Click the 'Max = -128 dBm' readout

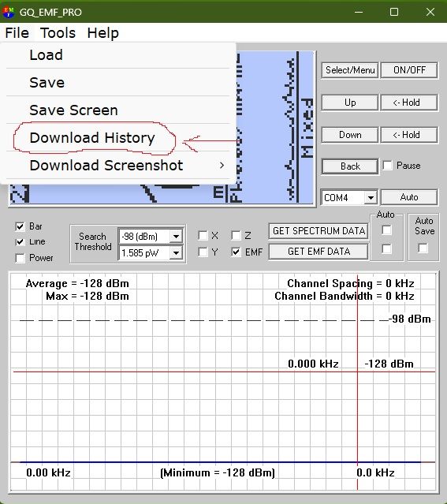tap(88, 296)
